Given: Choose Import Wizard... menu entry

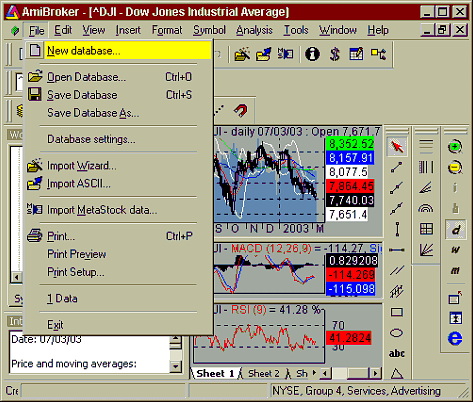Looking at the screenshot, I should tap(118, 166).
